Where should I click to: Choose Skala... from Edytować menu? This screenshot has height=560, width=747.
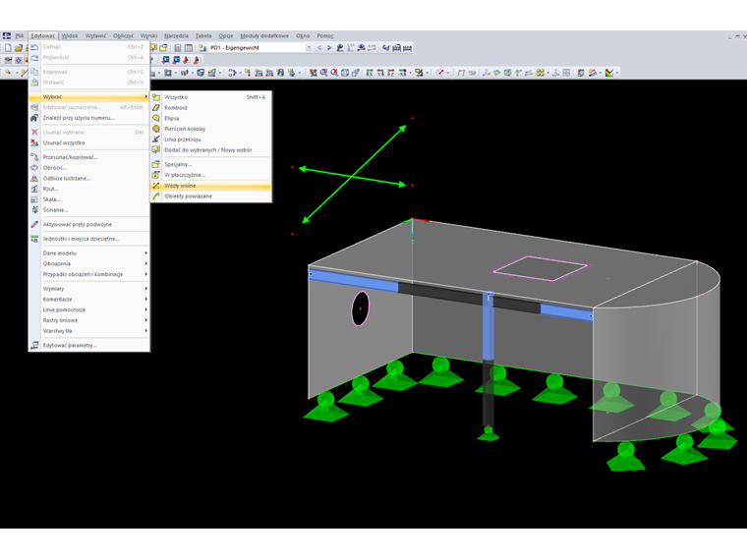pos(89,199)
